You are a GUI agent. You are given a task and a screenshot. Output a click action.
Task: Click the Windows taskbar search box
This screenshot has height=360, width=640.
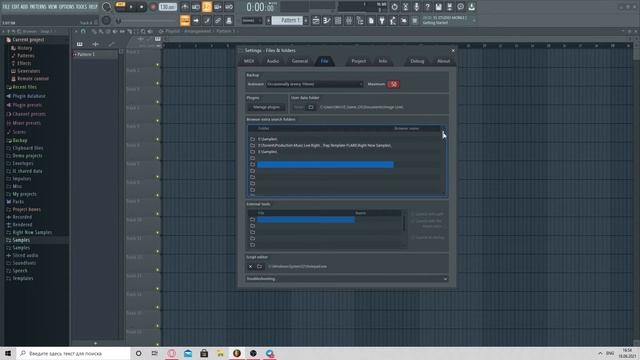(x=73, y=353)
